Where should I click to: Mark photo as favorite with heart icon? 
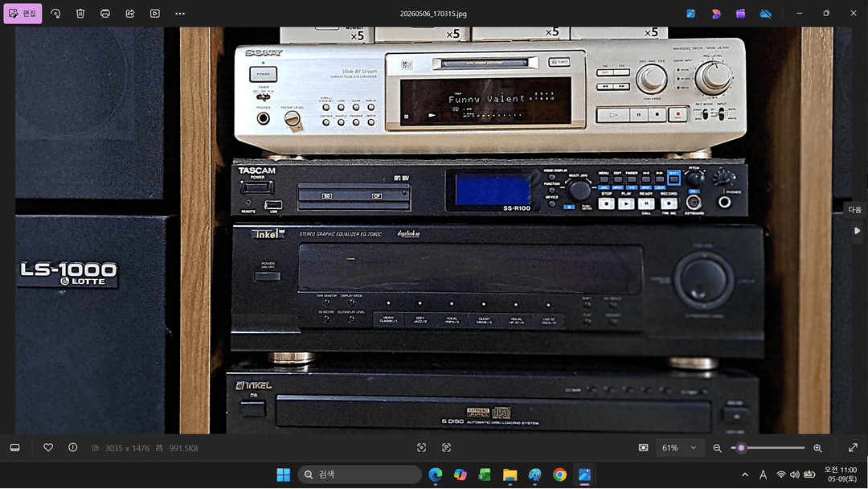click(48, 447)
